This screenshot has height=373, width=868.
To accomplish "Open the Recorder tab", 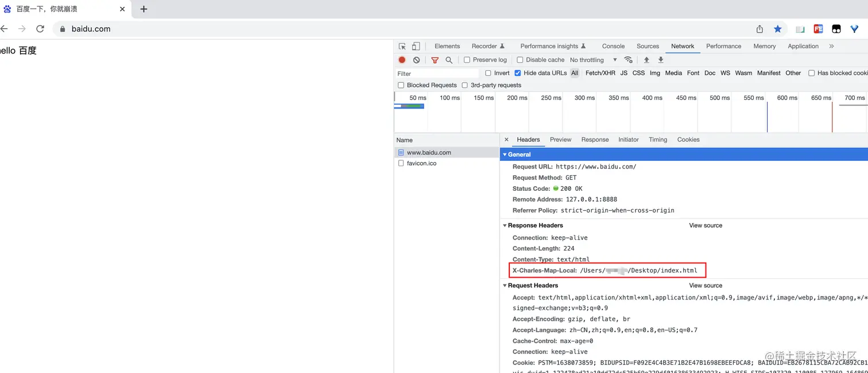I will 488,47.
